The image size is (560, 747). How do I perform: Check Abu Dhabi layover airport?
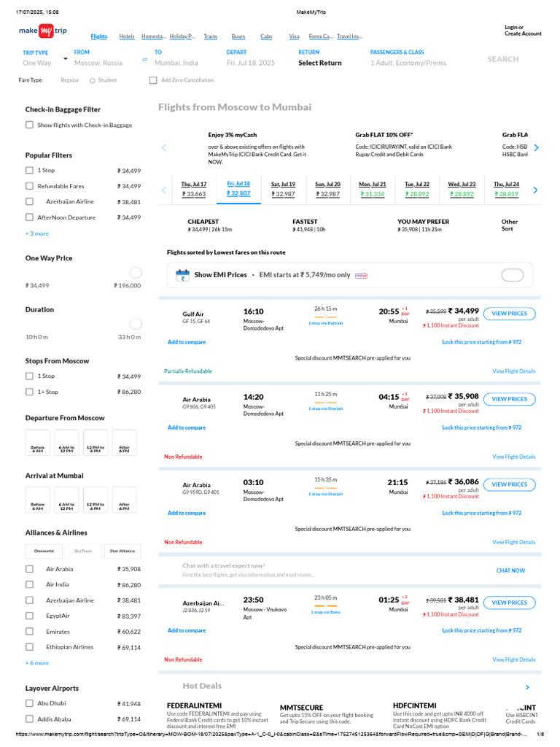(29, 703)
